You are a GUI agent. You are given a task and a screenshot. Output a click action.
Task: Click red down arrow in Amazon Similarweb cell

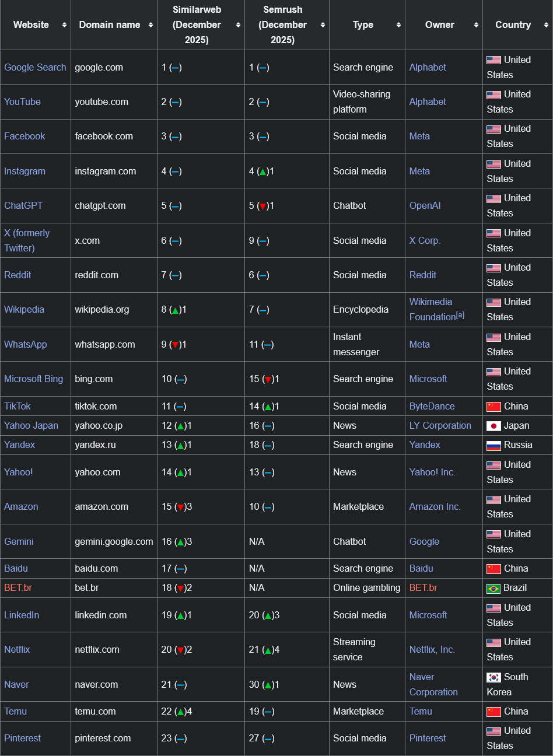pos(180,507)
